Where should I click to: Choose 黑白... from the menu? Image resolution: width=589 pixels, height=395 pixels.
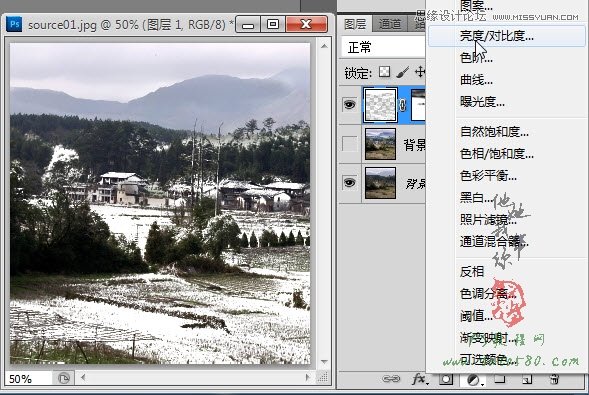pos(476,197)
